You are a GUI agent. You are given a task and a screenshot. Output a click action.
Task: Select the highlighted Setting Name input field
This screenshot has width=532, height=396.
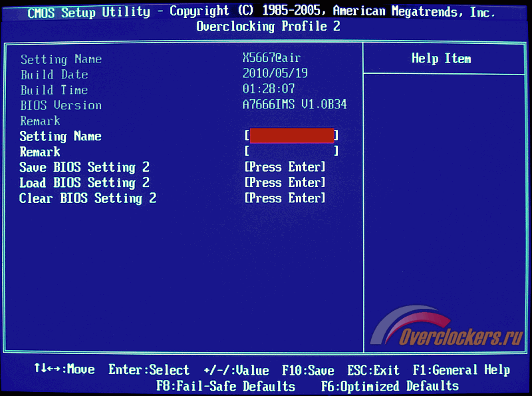(x=291, y=136)
